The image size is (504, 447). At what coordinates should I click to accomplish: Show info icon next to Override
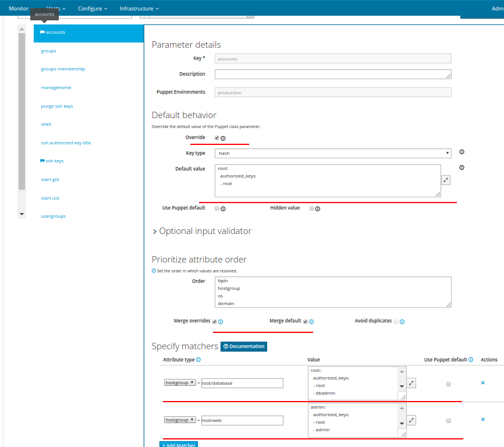(x=223, y=139)
